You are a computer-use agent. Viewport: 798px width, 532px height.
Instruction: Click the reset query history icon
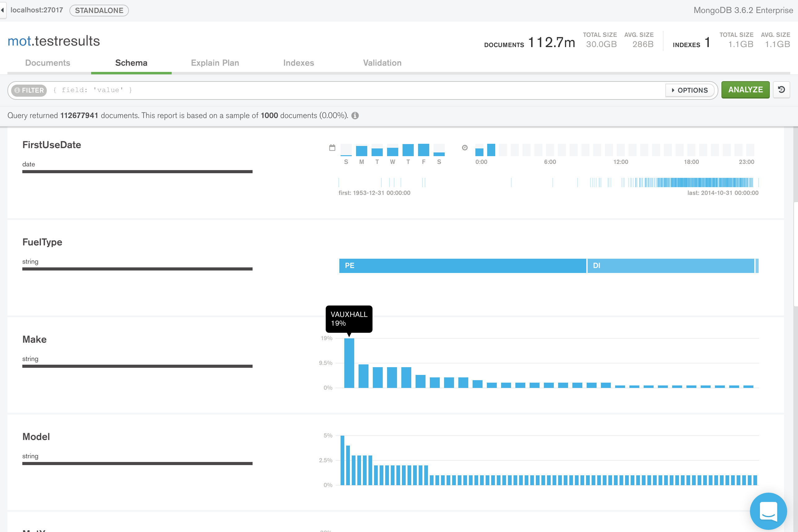click(781, 90)
